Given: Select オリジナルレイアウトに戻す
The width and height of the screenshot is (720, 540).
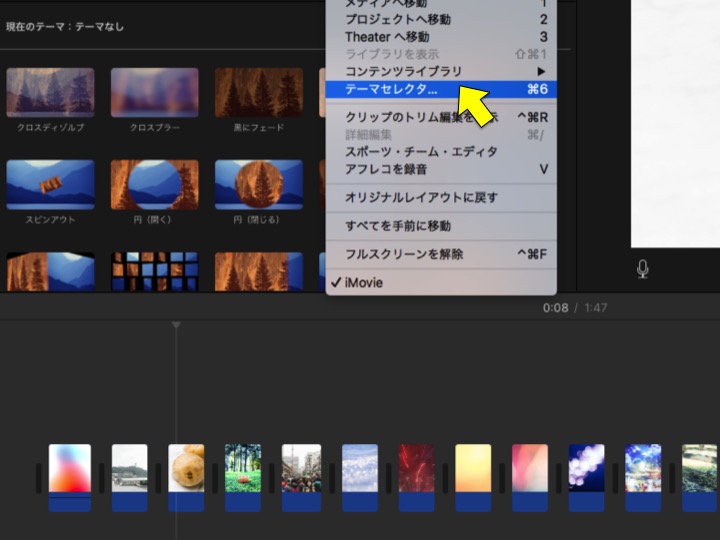Looking at the screenshot, I should click(441, 197).
